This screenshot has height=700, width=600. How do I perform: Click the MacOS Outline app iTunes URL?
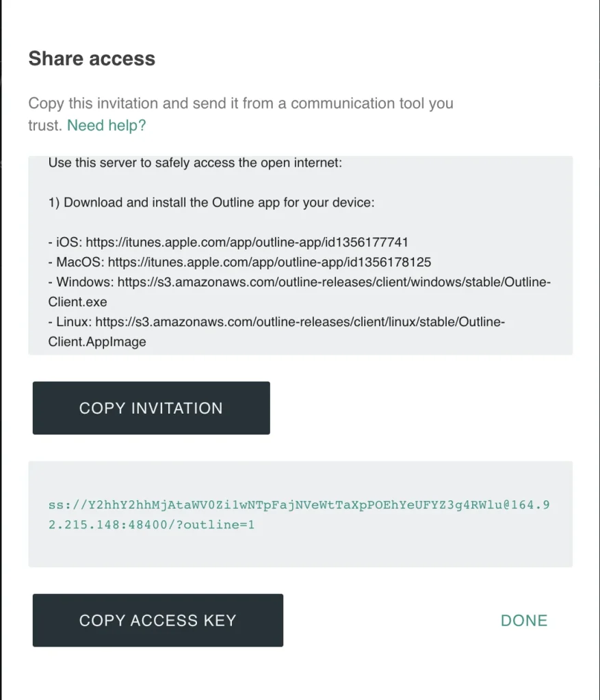coord(270,262)
